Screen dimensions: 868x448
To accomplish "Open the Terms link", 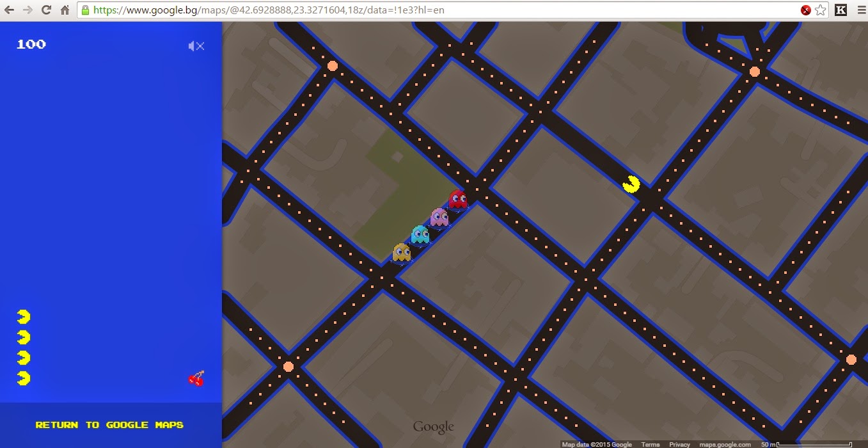I will click(651, 444).
